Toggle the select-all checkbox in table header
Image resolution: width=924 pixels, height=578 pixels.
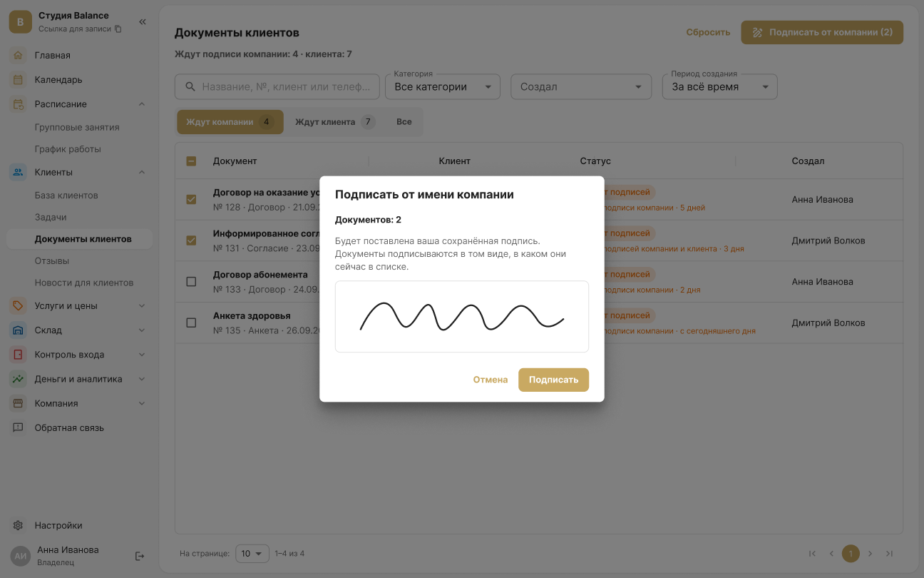[191, 161]
